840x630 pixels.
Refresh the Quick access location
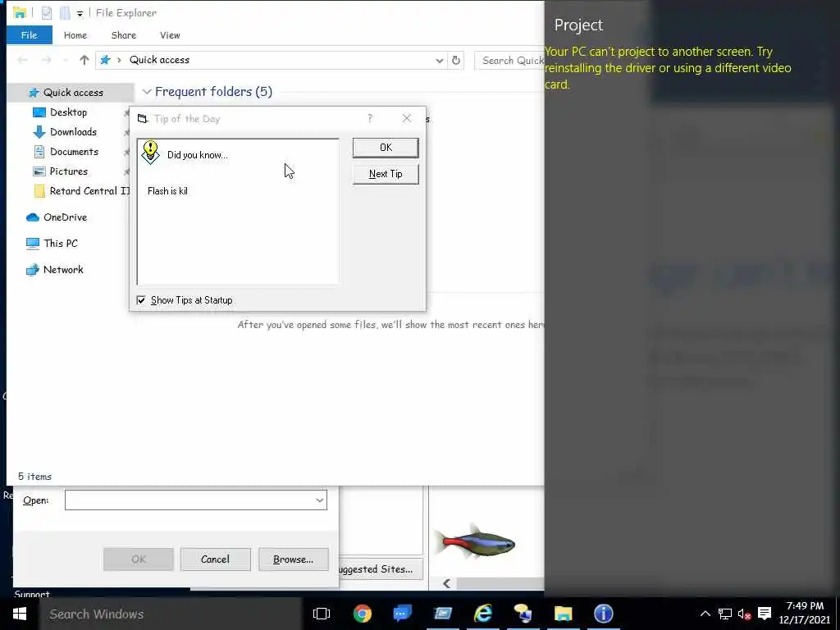pos(456,60)
